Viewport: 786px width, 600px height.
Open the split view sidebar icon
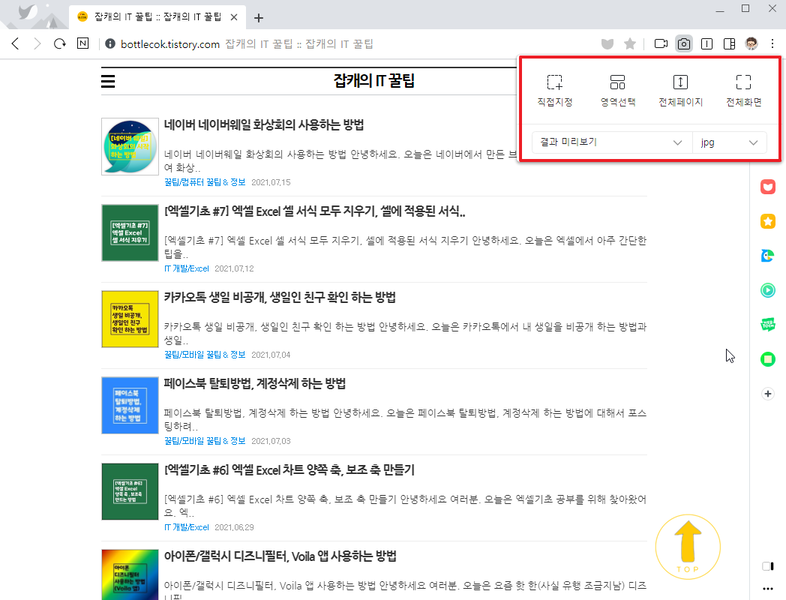click(729, 44)
